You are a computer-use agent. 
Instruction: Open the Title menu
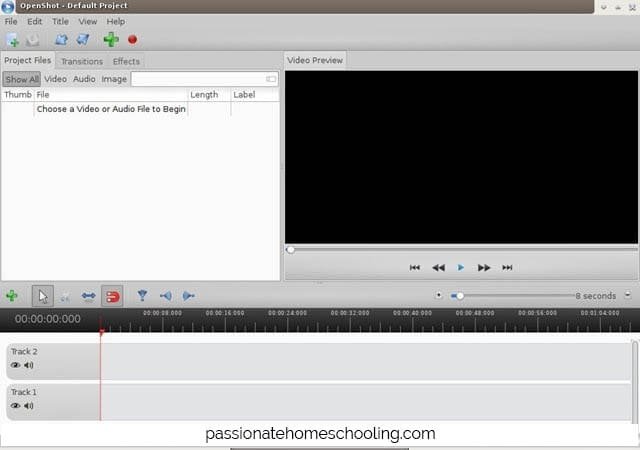60,21
